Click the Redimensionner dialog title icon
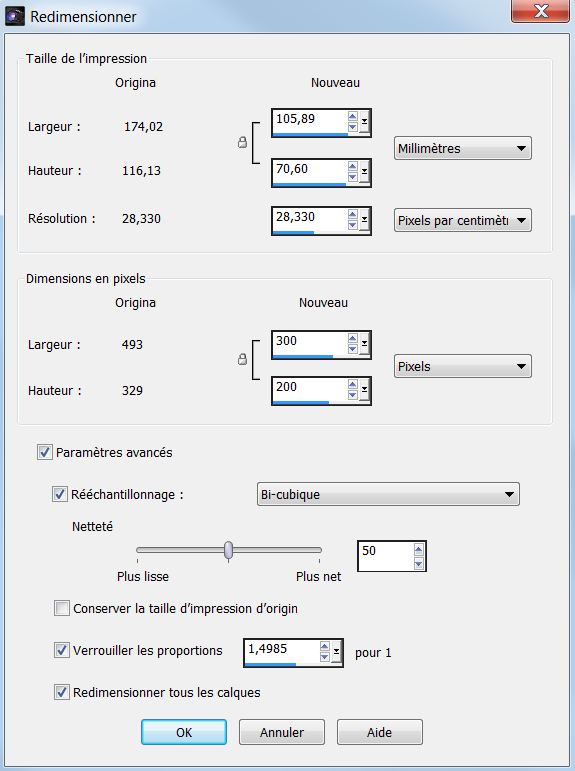Viewport: 575px width, 771px height. 15,16
